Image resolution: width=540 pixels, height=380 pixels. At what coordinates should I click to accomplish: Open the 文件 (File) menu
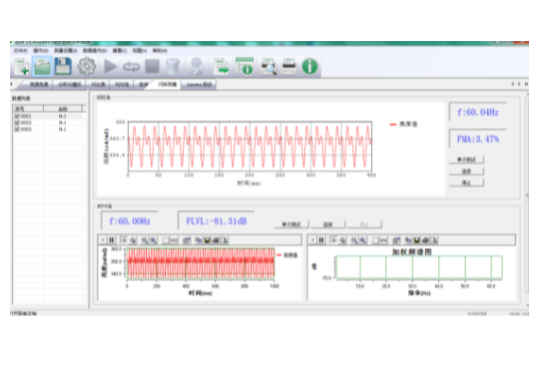pos(20,51)
